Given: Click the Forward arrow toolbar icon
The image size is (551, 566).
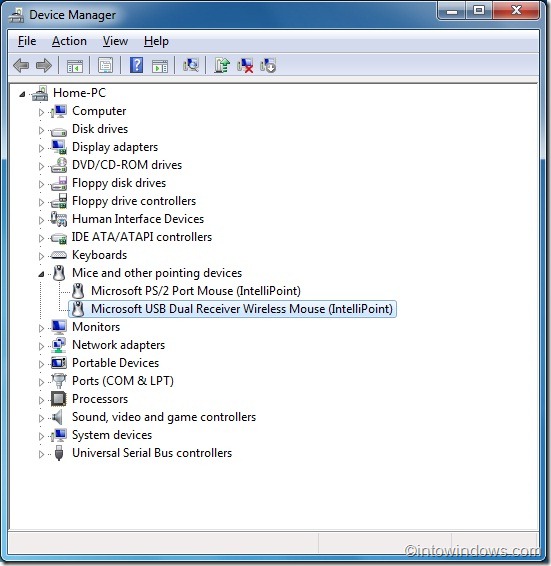Looking at the screenshot, I should (x=44, y=66).
